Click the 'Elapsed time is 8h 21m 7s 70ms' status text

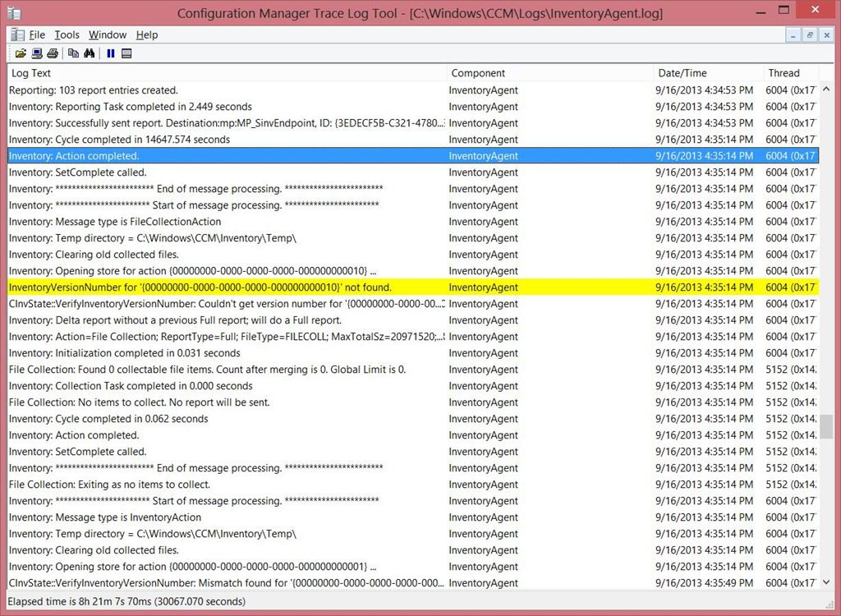click(x=126, y=601)
